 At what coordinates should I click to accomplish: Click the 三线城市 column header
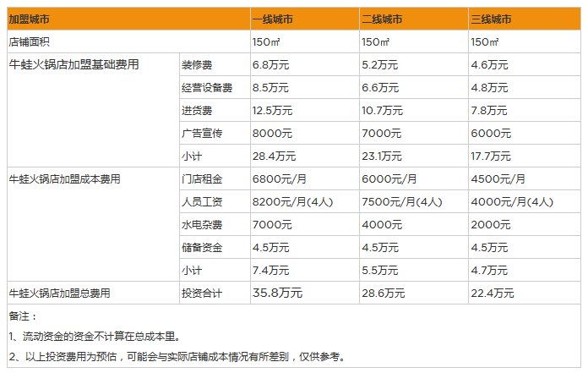click(x=491, y=19)
